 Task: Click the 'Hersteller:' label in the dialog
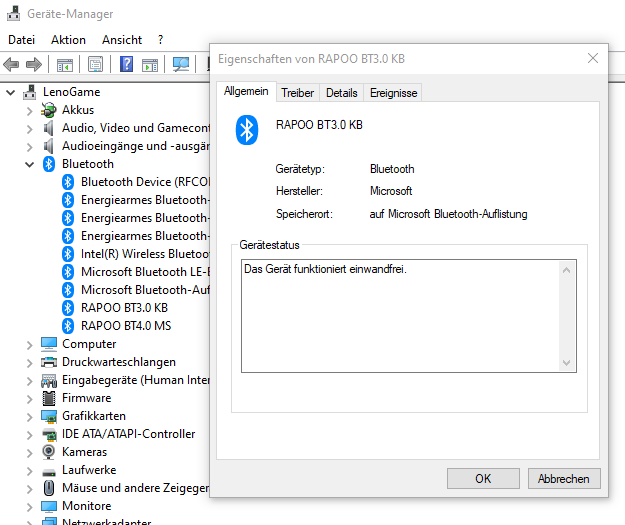click(x=299, y=191)
